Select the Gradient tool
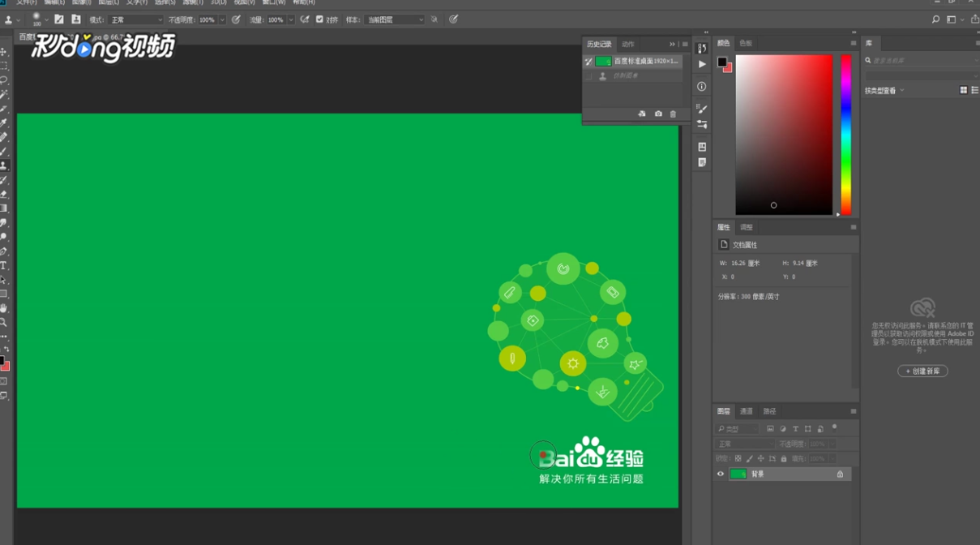The image size is (980, 545). click(4, 208)
